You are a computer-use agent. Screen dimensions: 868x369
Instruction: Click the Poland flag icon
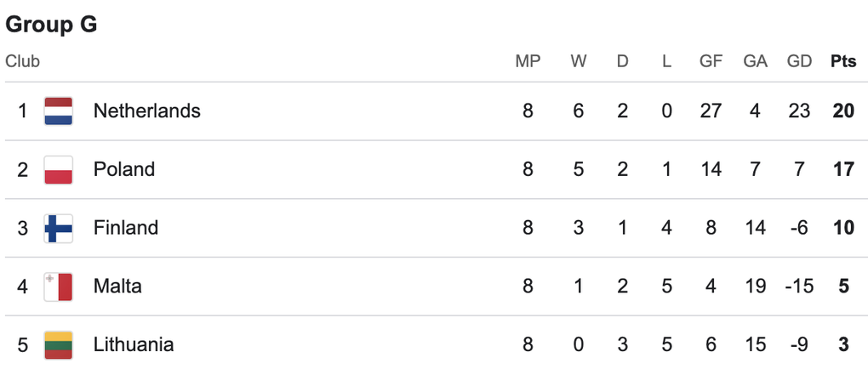point(59,169)
